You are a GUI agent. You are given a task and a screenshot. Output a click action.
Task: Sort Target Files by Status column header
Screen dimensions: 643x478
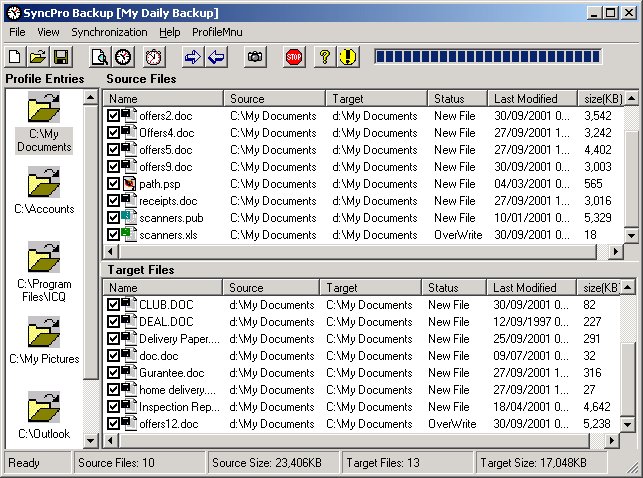pos(454,287)
